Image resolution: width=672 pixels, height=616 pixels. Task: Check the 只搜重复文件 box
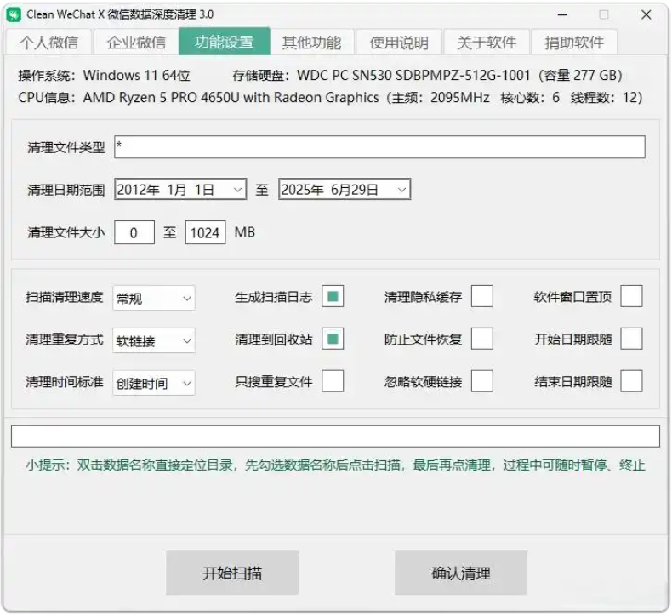[x=333, y=381]
